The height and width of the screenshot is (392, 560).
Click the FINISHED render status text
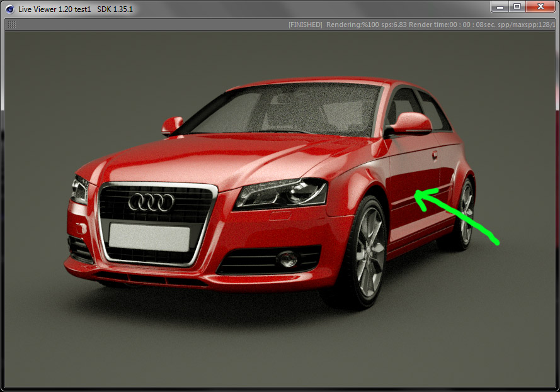pyautogui.click(x=306, y=25)
